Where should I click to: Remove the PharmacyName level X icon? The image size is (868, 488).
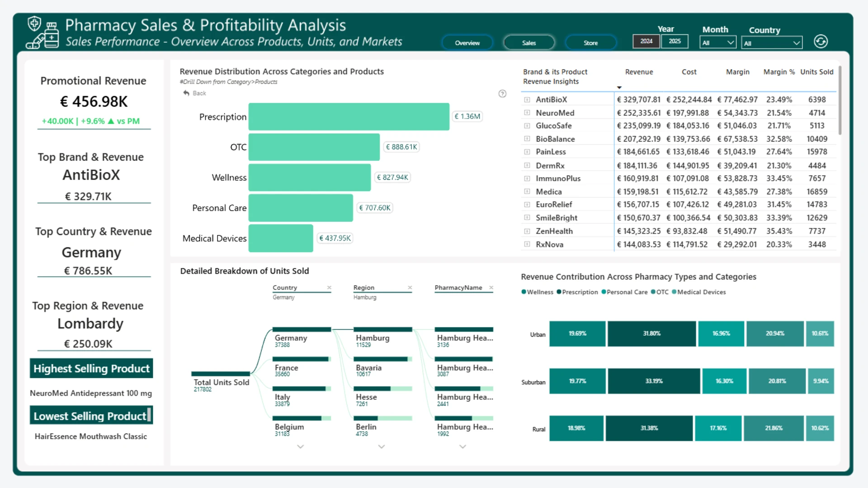491,287
